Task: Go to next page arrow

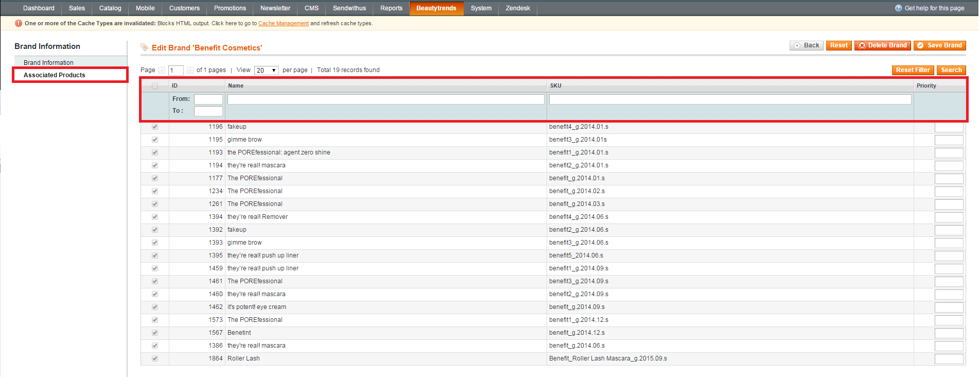Action: click(x=190, y=71)
